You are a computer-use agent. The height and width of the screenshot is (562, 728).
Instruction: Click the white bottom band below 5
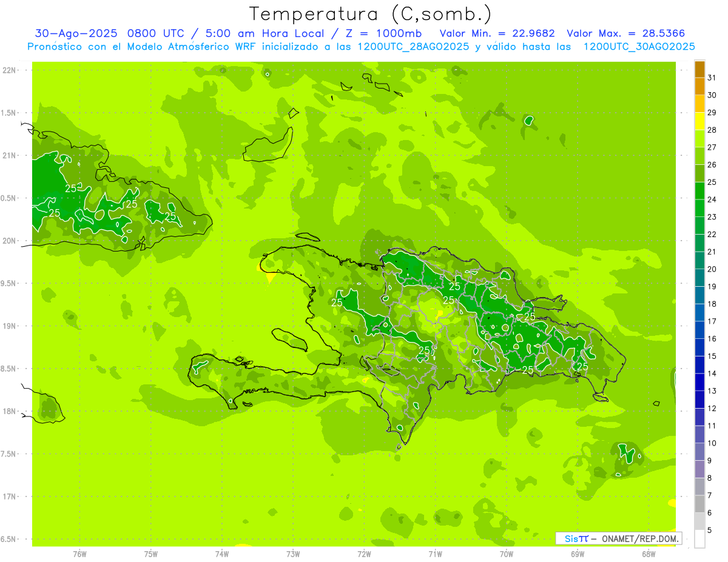(x=699, y=539)
